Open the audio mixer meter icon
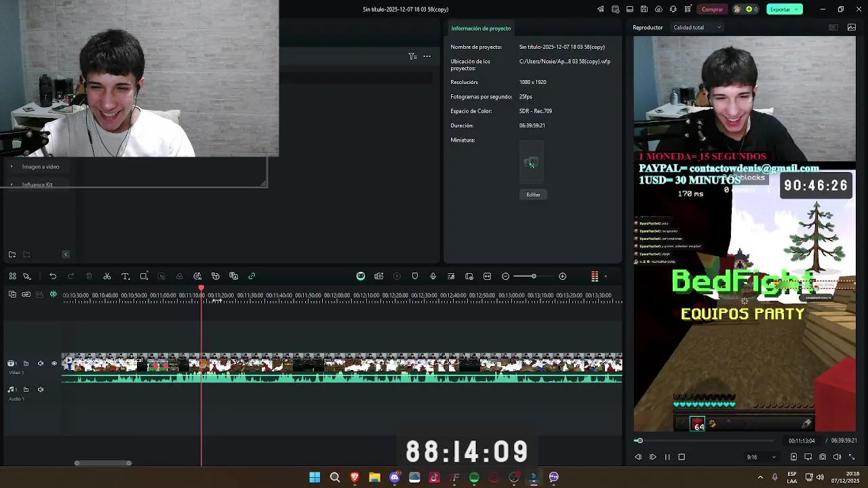868x488 pixels. click(595, 277)
